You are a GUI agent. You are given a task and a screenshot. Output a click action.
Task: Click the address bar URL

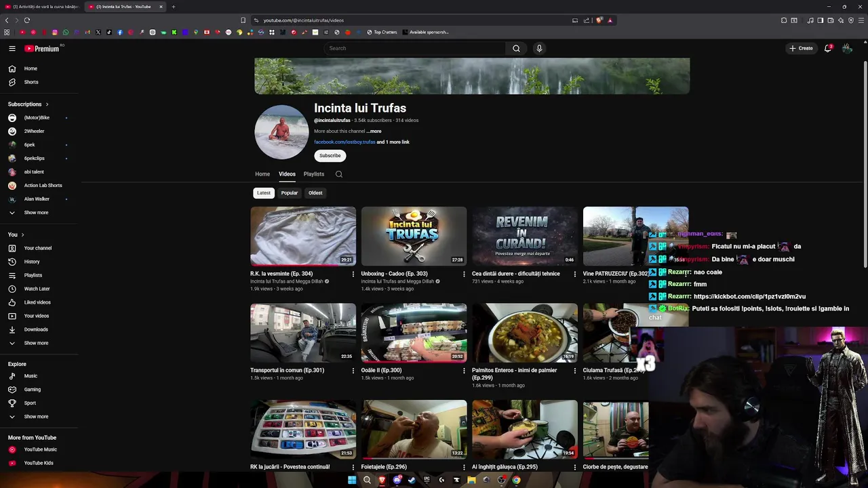point(304,20)
